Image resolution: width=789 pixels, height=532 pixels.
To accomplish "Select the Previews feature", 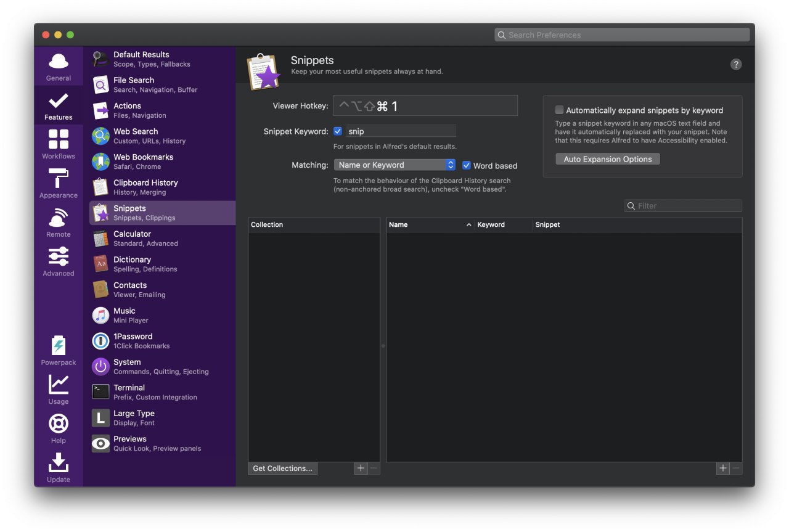I will point(162,443).
